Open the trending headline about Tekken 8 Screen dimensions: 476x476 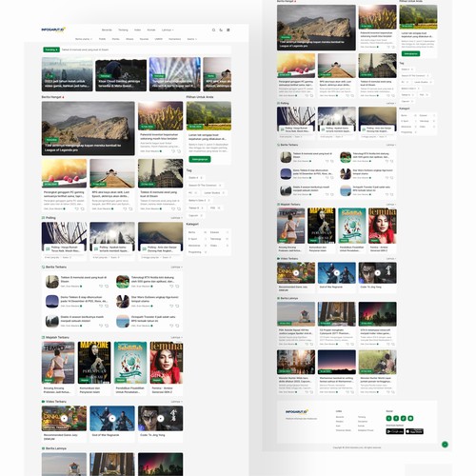coord(85,50)
